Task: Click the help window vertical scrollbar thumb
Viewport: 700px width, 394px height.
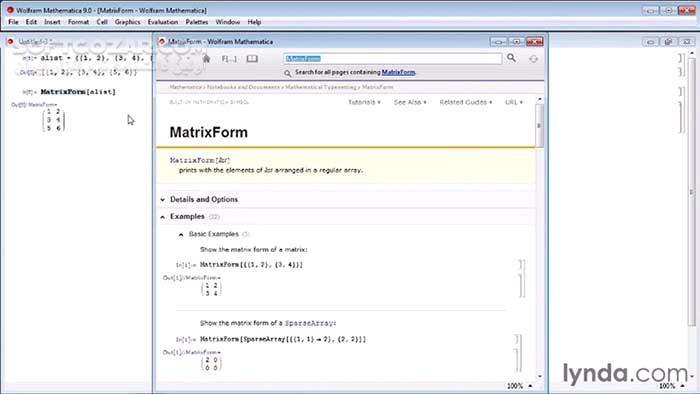Action: 540,125
